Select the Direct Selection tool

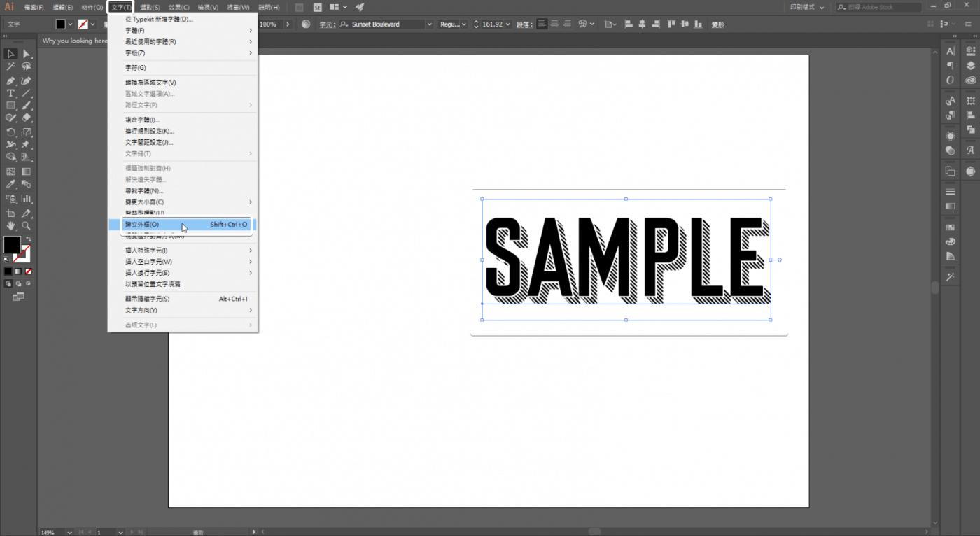pos(26,54)
